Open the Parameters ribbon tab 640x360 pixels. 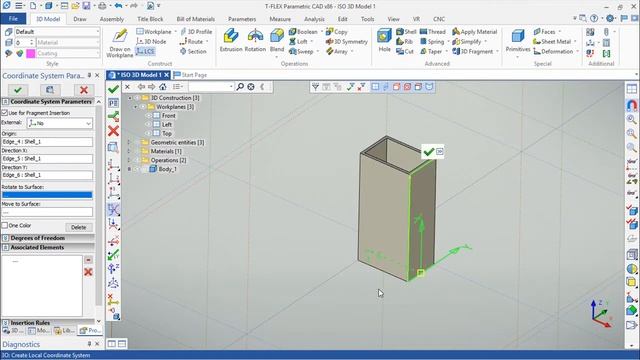point(242,19)
